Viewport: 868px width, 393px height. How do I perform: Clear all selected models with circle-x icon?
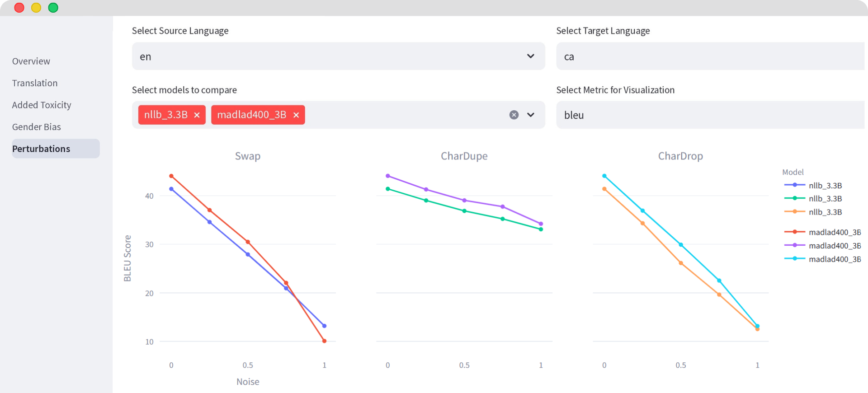[514, 115]
